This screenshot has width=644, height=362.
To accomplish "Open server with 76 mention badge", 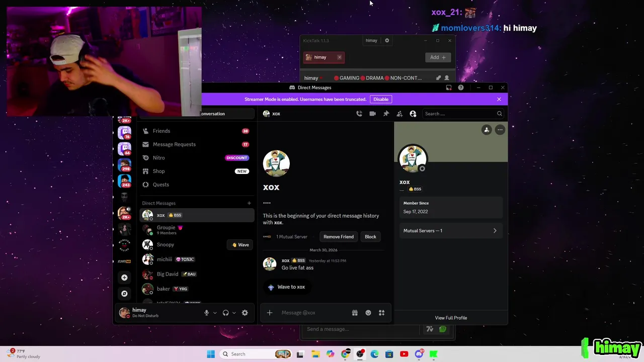I will [124, 132].
